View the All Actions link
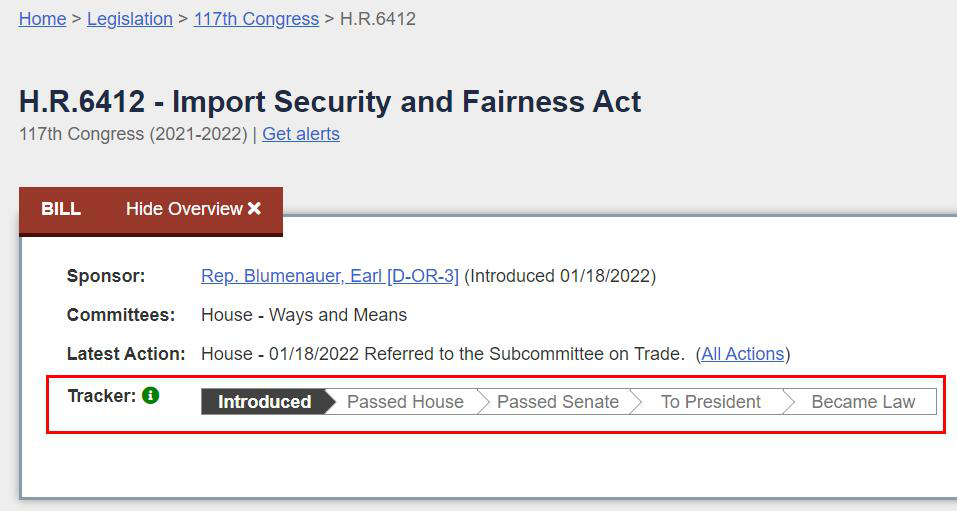957x511 pixels. point(743,354)
